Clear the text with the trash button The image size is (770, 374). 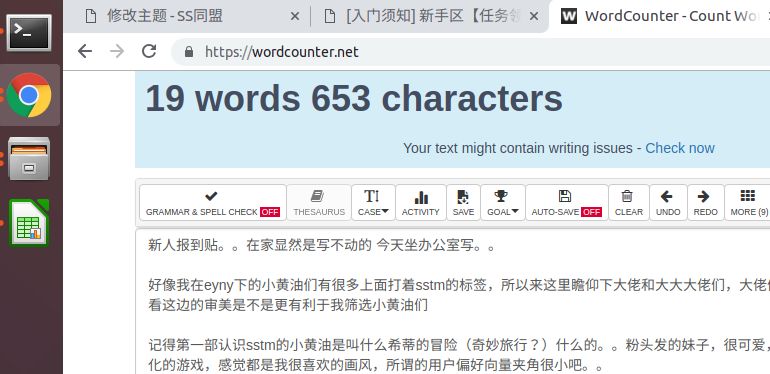629,203
